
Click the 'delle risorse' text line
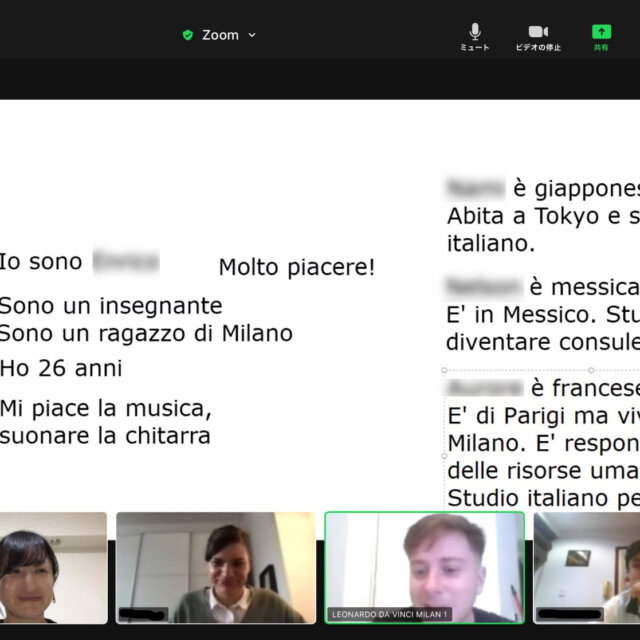point(544,471)
